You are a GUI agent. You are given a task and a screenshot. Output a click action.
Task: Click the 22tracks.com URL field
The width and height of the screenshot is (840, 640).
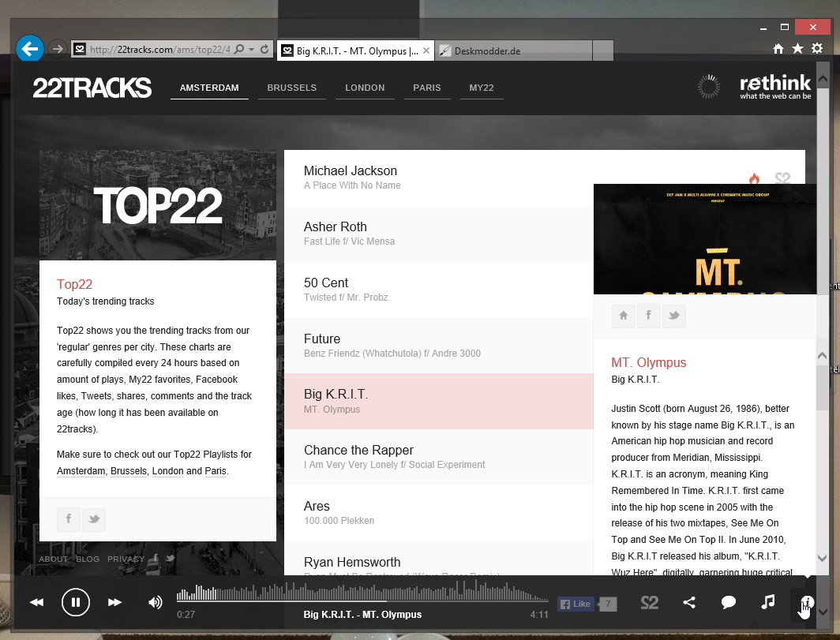click(x=159, y=49)
